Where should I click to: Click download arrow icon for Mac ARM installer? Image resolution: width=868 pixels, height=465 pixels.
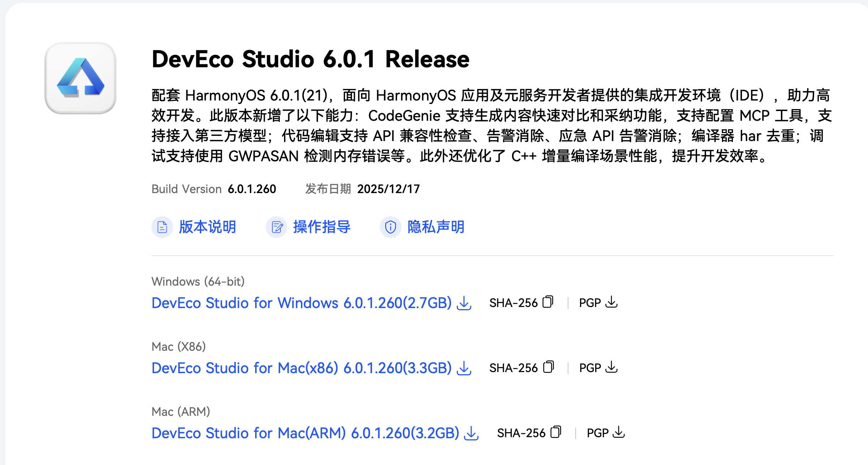pos(472,433)
